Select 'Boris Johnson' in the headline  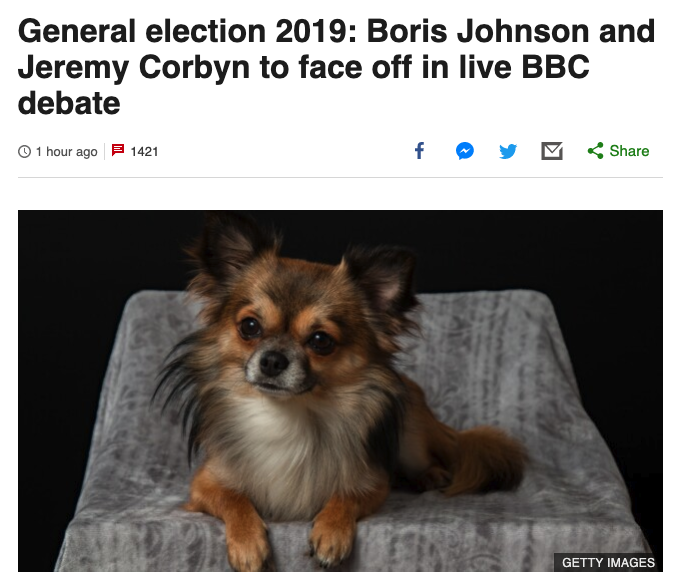click(x=479, y=31)
